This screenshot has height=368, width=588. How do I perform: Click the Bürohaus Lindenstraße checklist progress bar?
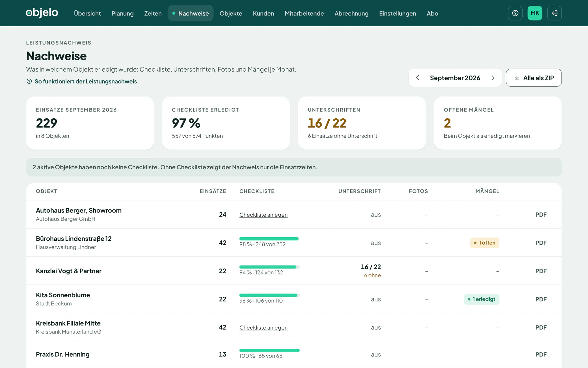(x=269, y=239)
